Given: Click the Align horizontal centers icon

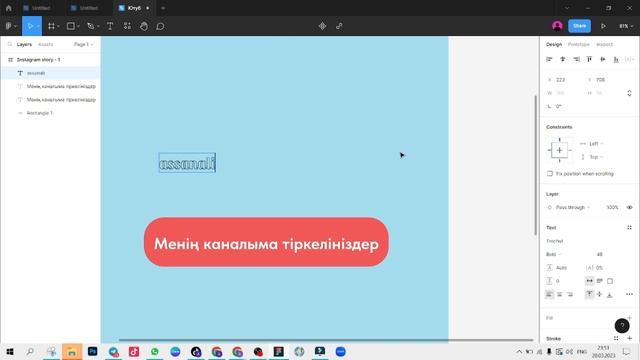Looking at the screenshot, I should [x=562, y=60].
